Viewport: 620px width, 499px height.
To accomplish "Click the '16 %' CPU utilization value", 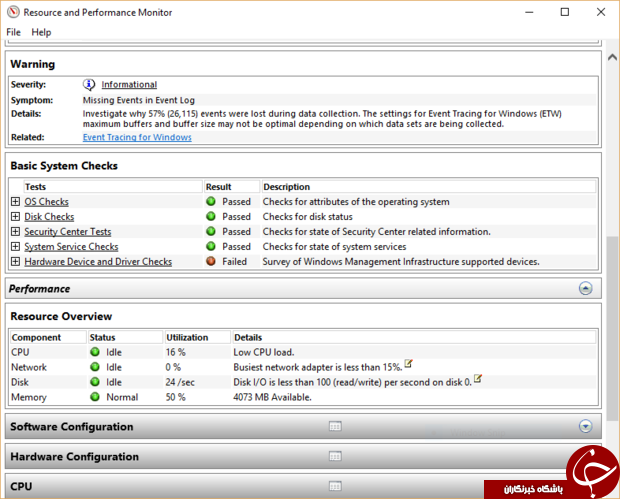I will [176, 352].
